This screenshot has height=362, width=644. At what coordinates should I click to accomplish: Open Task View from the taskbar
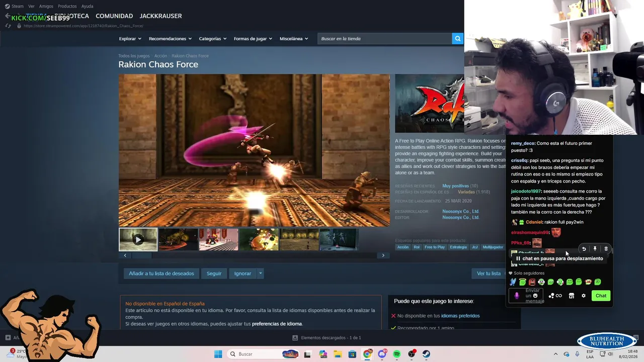click(x=307, y=354)
